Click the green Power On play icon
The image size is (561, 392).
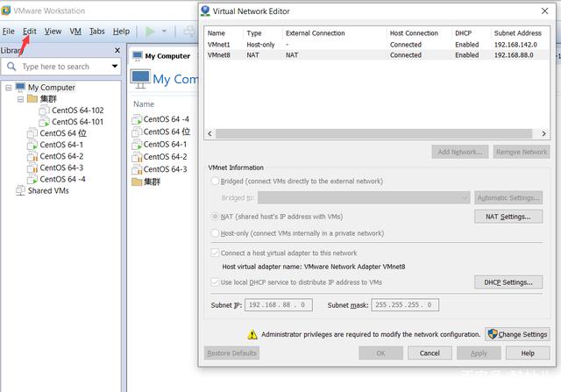150,32
